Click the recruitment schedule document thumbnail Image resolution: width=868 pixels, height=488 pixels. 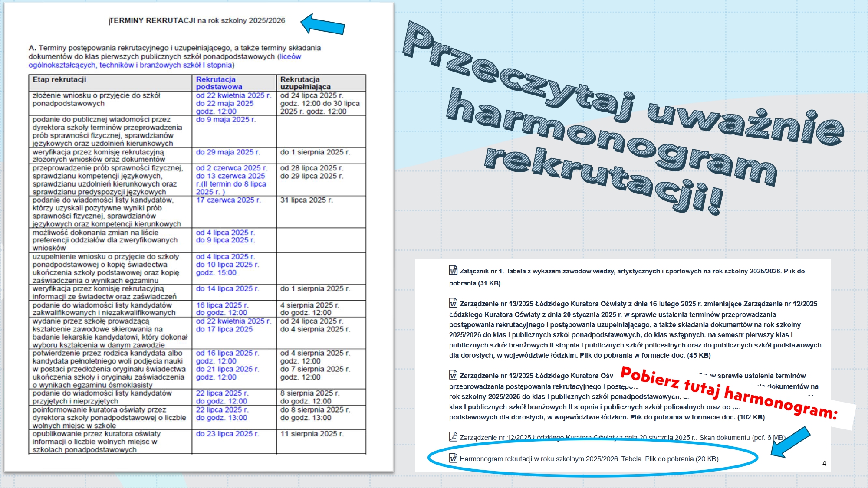pos(199,237)
